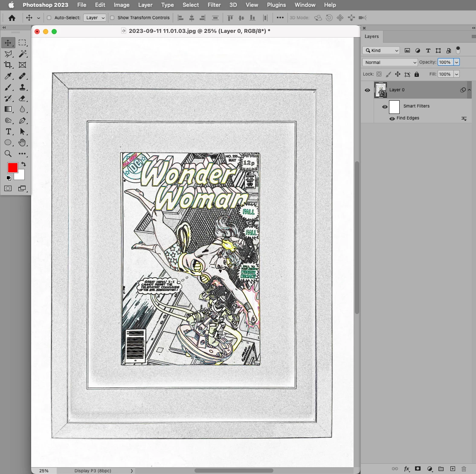Image resolution: width=476 pixels, height=474 pixels.
Task: Open more align options ellipsis
Action: (280, 17)
